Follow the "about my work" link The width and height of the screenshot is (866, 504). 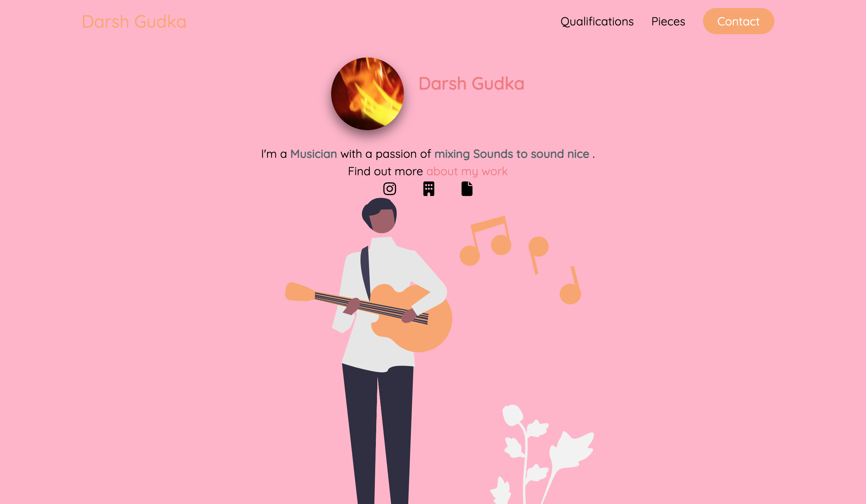pos(467,171)
